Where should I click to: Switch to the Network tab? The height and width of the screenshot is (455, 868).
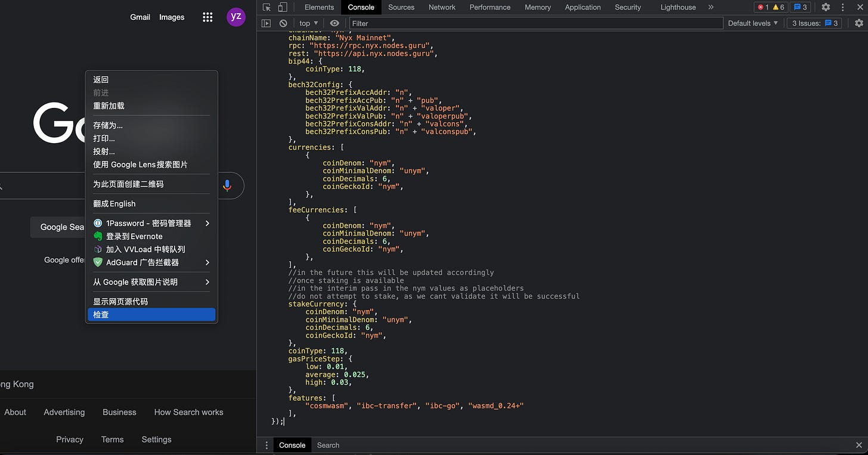[442, 7]
